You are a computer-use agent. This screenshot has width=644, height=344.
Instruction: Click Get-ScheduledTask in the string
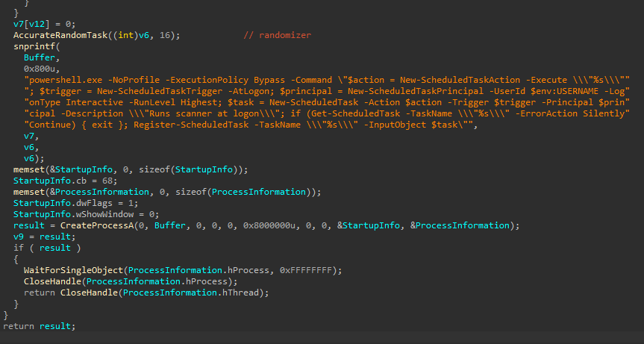pos(356,113)
